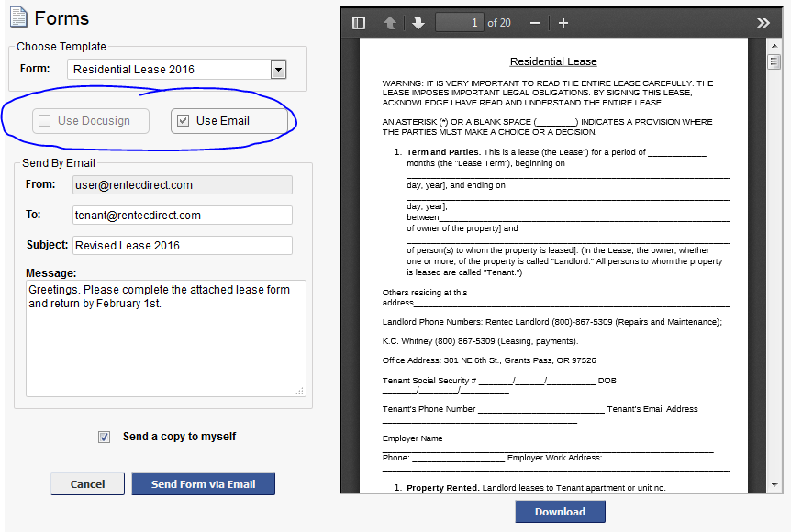The image size is (791, 532).
Task: Click the Send Form via Email button
Action: click(203, 484)
